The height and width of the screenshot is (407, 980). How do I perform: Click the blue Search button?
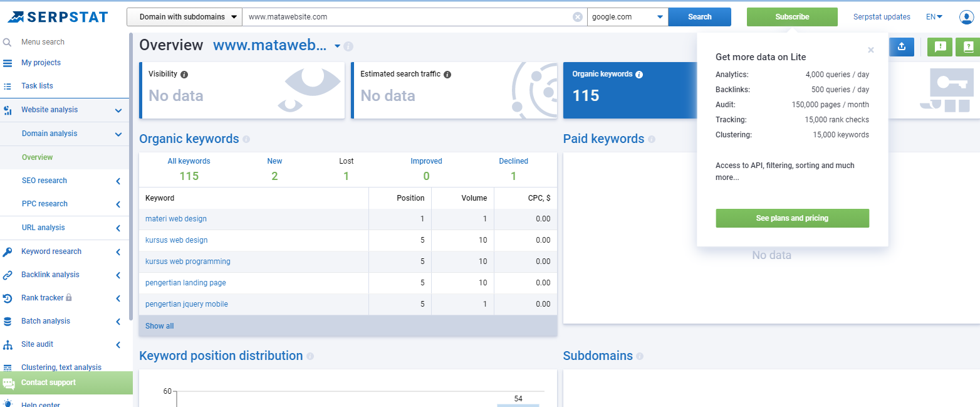pyautogui.click(x=700, y=17)
